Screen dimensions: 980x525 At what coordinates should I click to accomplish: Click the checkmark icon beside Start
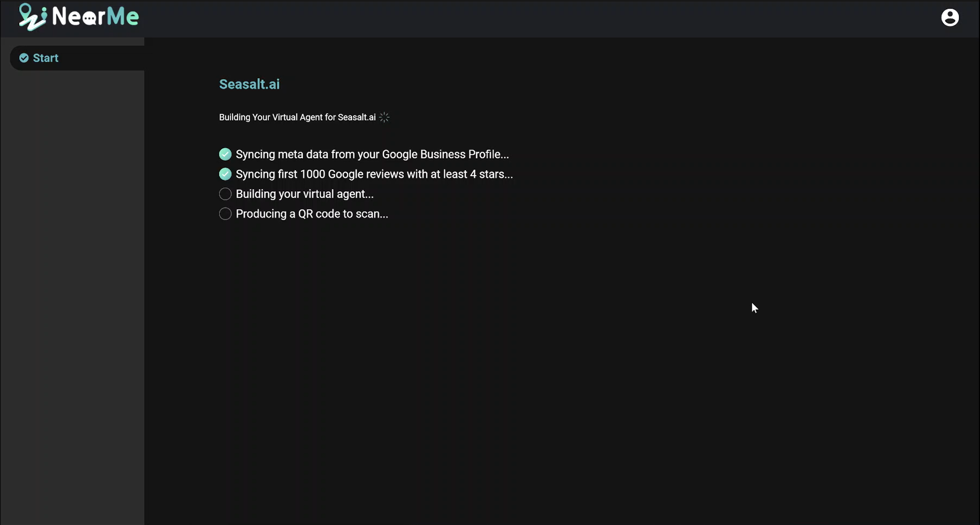click(x=24, y=58)
